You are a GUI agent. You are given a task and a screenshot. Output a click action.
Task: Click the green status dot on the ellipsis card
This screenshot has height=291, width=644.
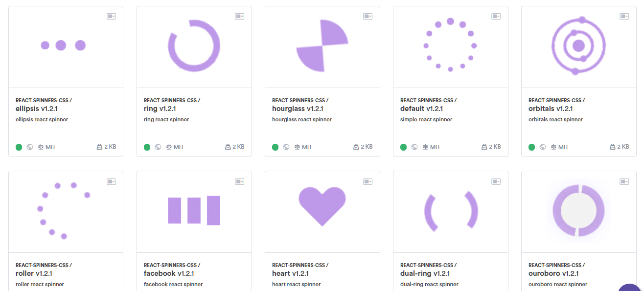pos(19,147)
